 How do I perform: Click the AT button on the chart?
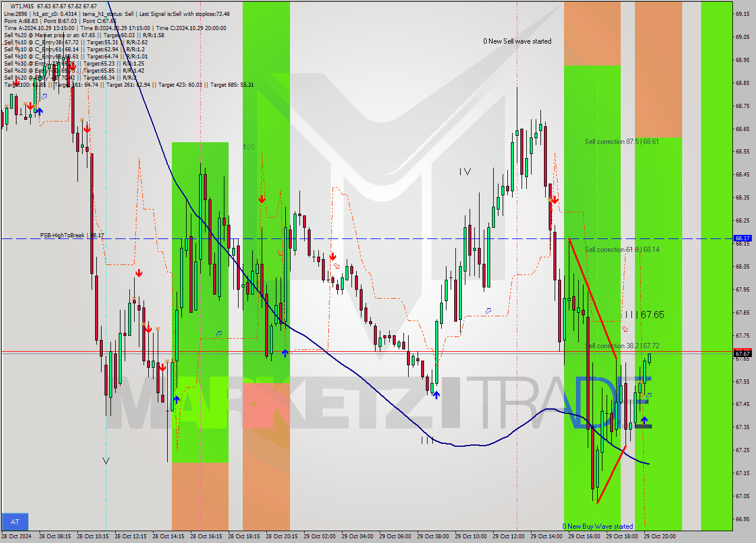[x=15, y=522]
